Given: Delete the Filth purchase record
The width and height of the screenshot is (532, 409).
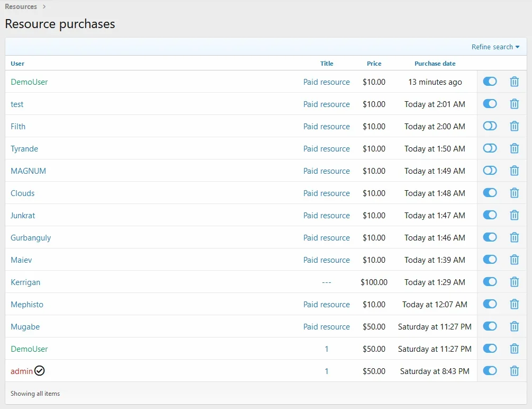Looking at the screenshot, I should (x=514, y=126).
